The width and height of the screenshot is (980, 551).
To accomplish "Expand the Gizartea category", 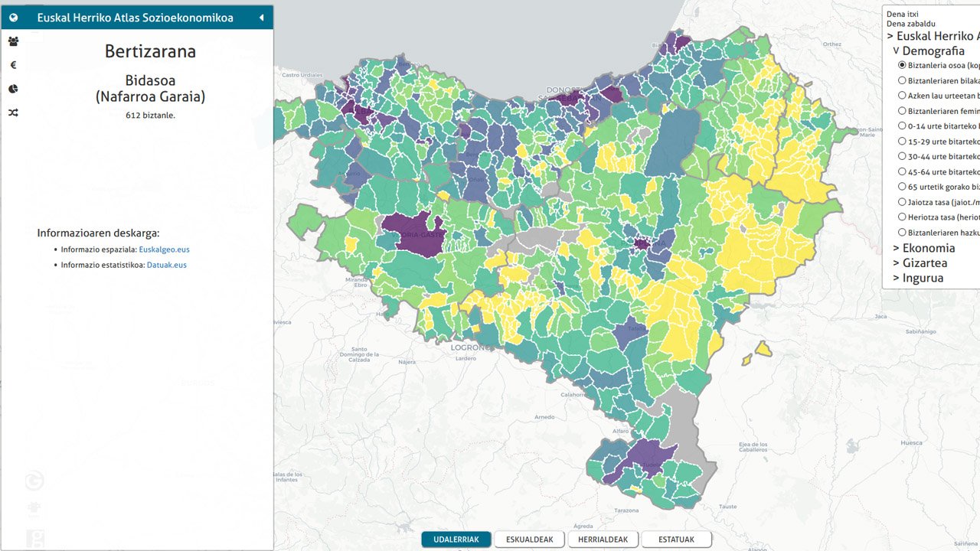I will [920, 263].
